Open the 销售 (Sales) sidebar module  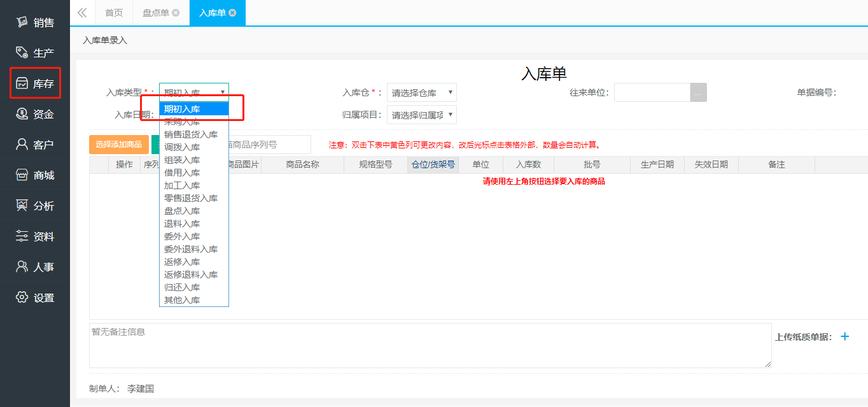(35, 23)
